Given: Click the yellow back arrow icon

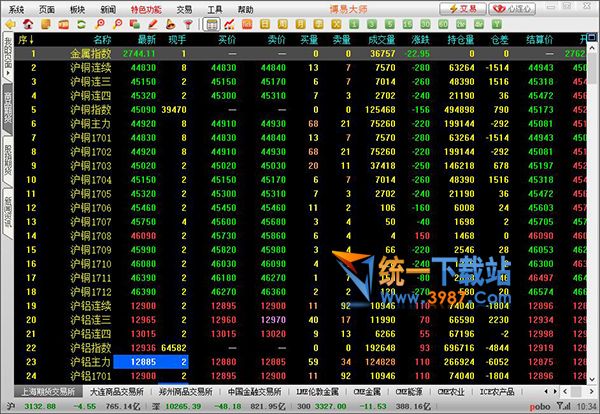Looking at the screenshot, I should tap(10, 24).
